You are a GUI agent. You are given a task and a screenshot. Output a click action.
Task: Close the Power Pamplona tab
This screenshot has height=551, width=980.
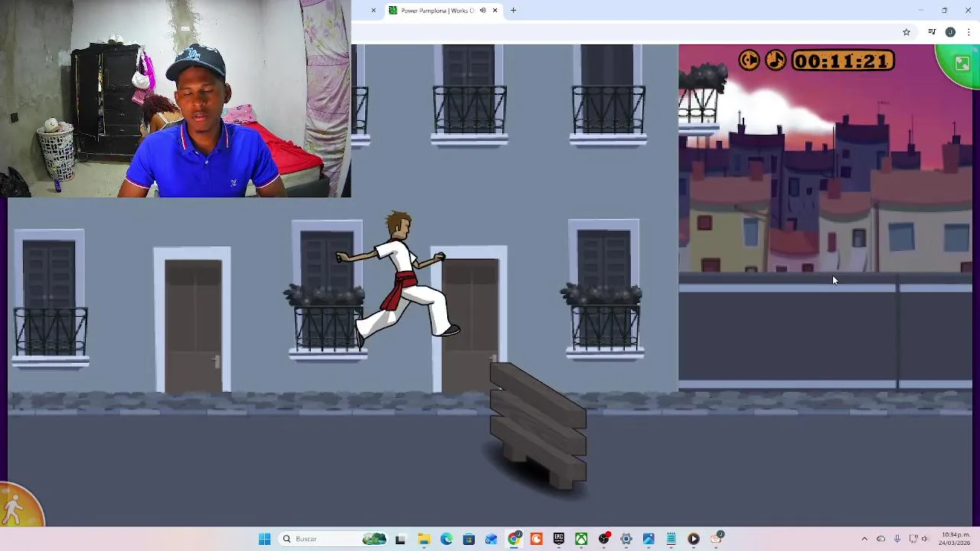tap(495, 11)
